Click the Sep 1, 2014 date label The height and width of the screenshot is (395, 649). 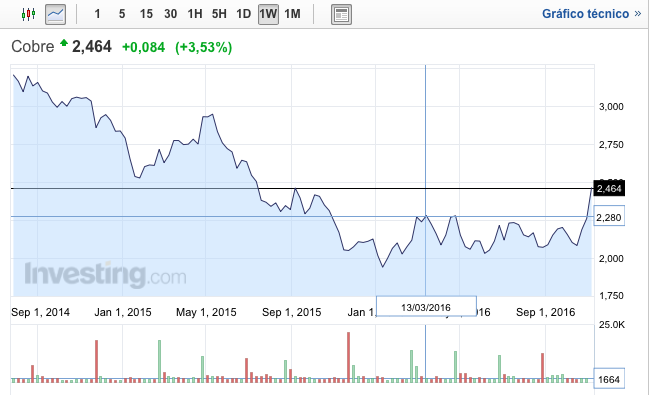[x=41, y=312]
